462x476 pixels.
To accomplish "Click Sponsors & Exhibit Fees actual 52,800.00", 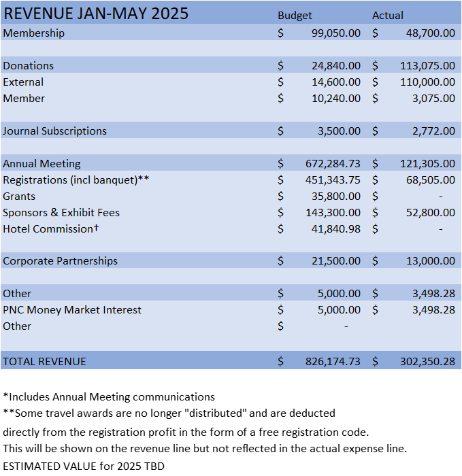I will 431,212.
